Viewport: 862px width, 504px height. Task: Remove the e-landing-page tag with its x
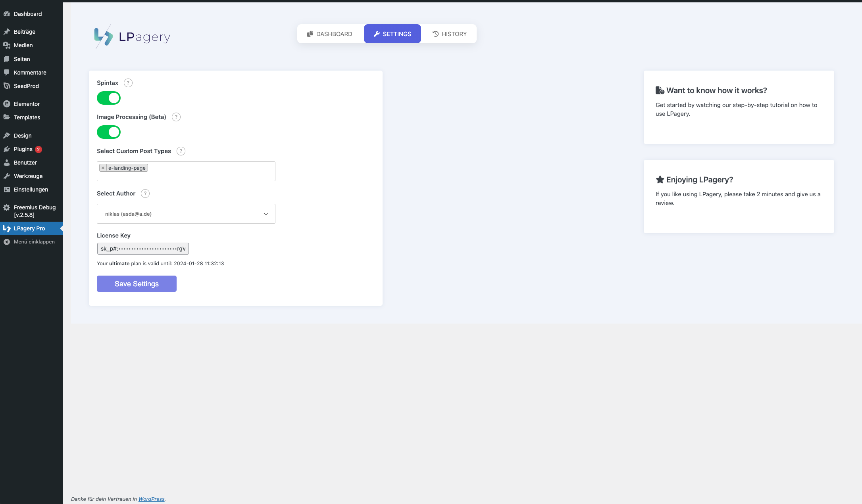(103, 168)
